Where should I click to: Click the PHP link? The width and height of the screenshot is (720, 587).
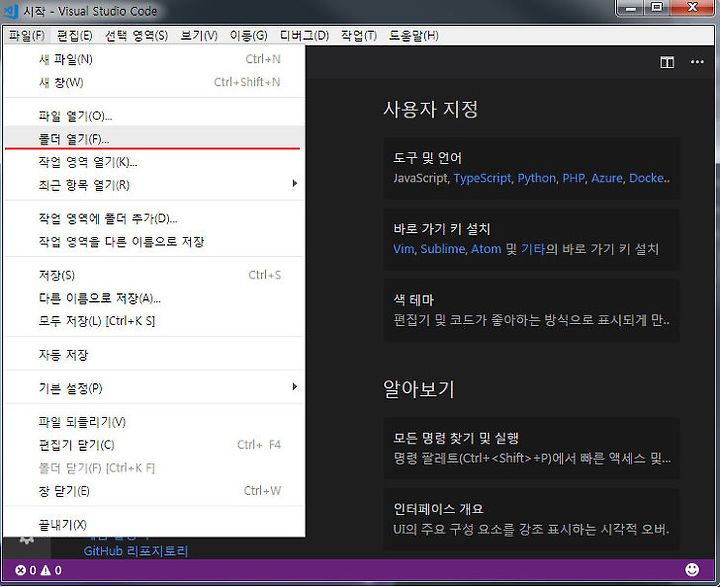point(574,178)
